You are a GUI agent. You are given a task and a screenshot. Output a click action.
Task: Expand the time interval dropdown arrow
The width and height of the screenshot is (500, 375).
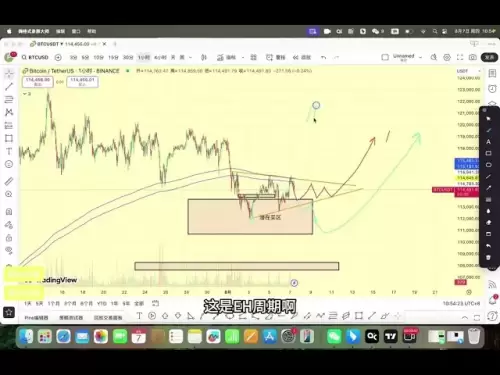tap(191, 57)
